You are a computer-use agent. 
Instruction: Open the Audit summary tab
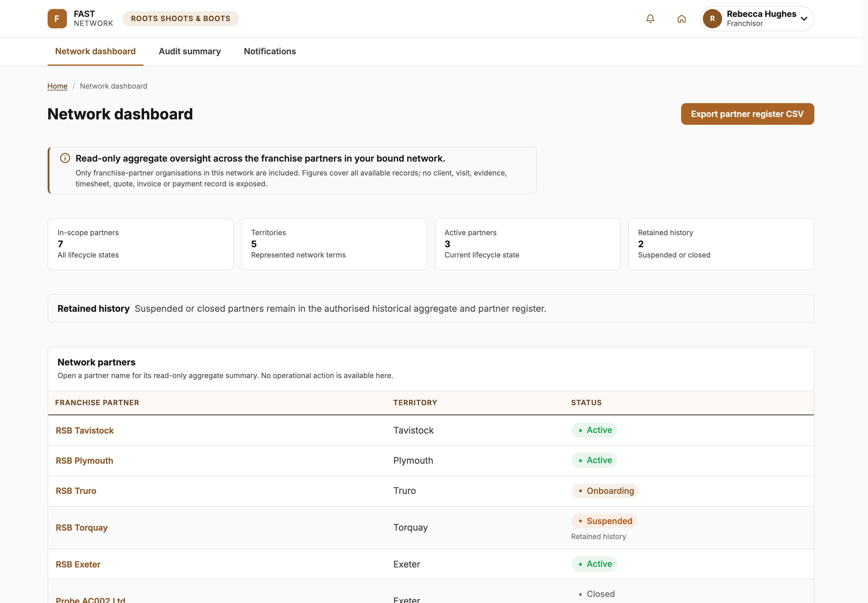190,51
